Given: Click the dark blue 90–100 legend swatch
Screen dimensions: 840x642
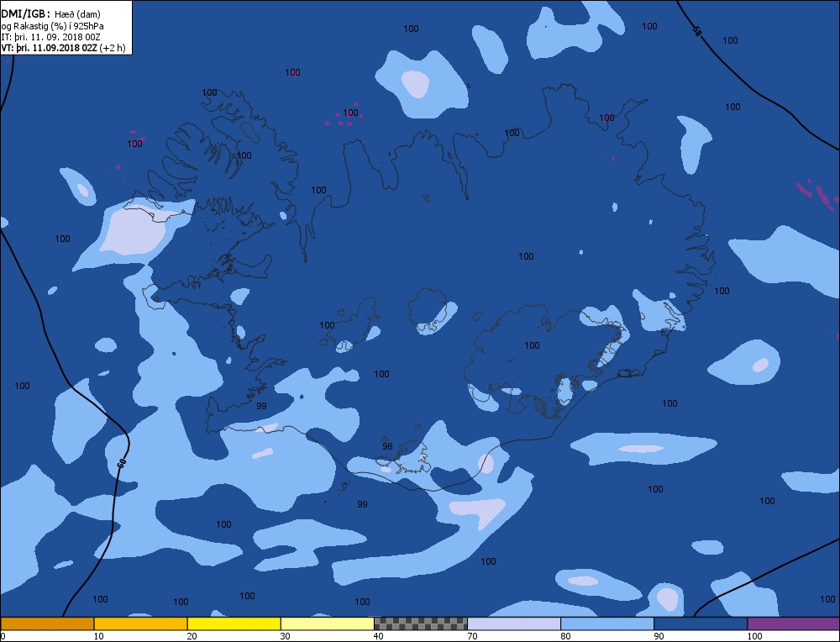Looking at the screenshot, I should point(701,624).
